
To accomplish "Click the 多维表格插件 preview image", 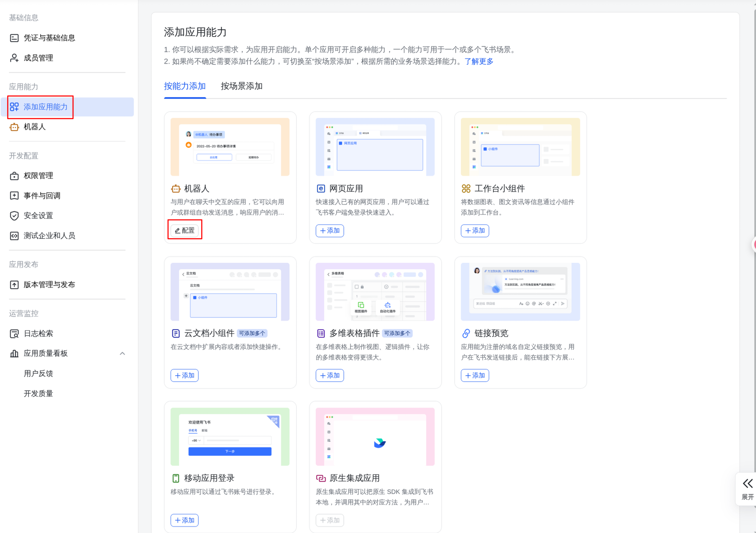I will (x=375, y=292).
